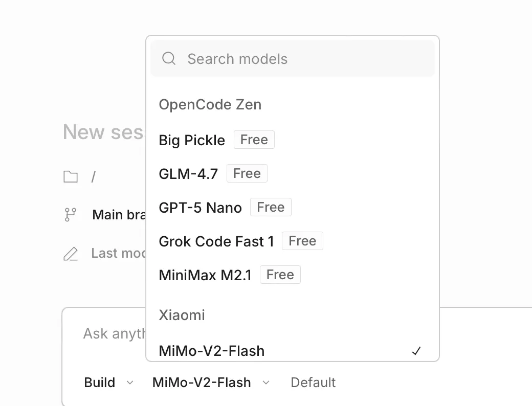The image size is (532, 406).
Task: Click the checkmark next to MiMo-V2-Flash
Action: point(416,351)
